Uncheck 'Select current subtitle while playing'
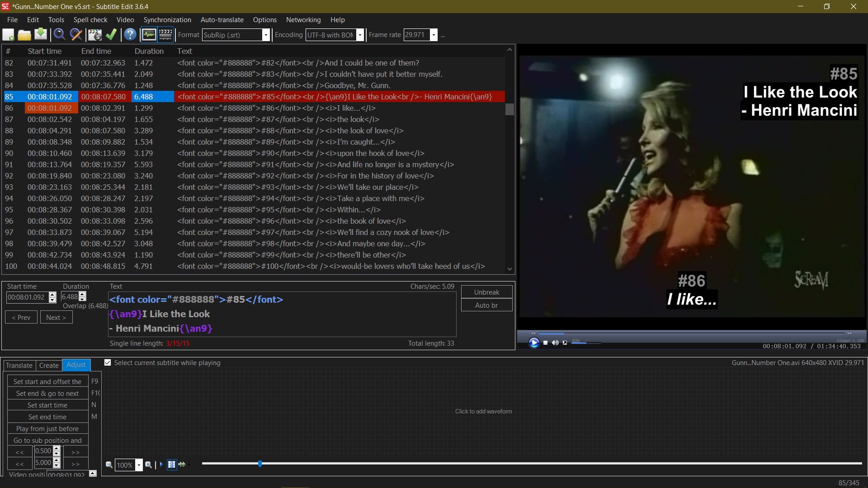868x488 pixels. pyautogui.click(x=108, y=362)
